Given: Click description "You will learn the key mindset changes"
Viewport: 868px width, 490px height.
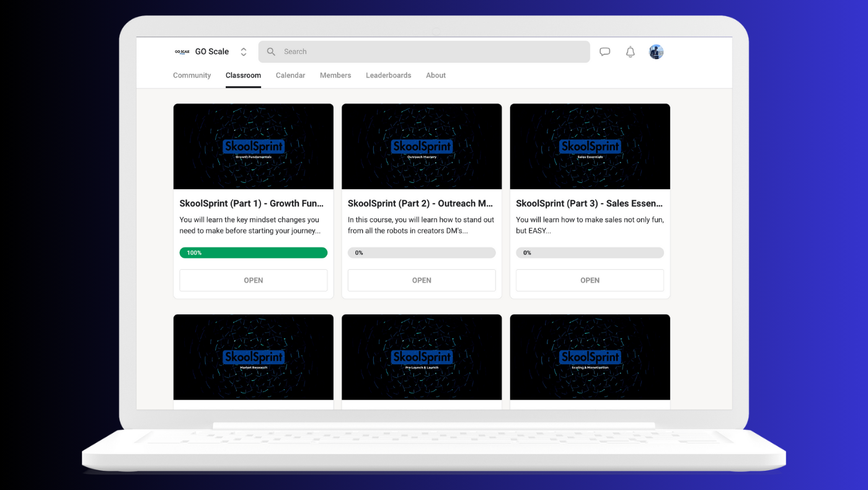Looking at the screenshot, I should coord(249,220).
